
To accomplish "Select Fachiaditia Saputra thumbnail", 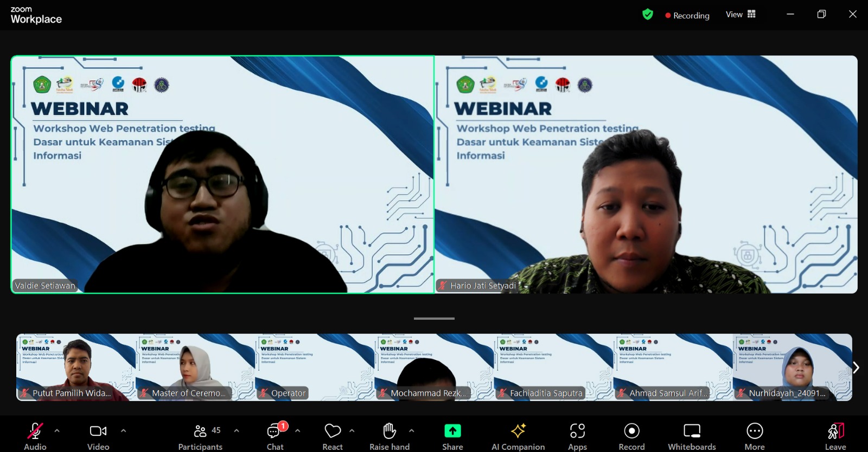I will pos(553,367).
